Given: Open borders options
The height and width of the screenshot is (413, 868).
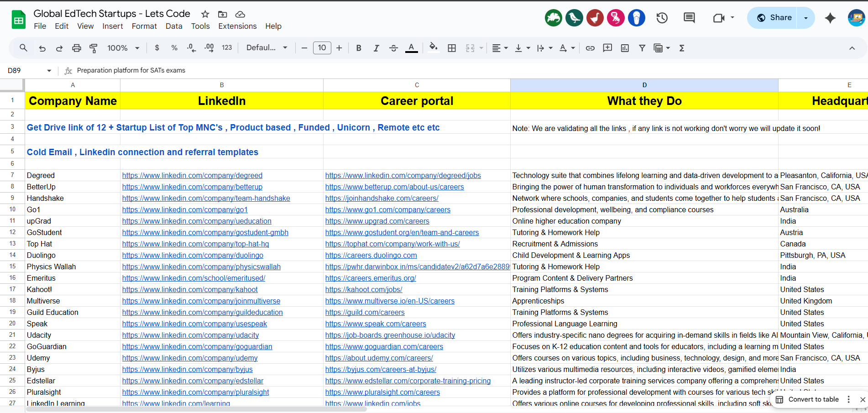Looking at the screenshot, I should pos(452,48).
